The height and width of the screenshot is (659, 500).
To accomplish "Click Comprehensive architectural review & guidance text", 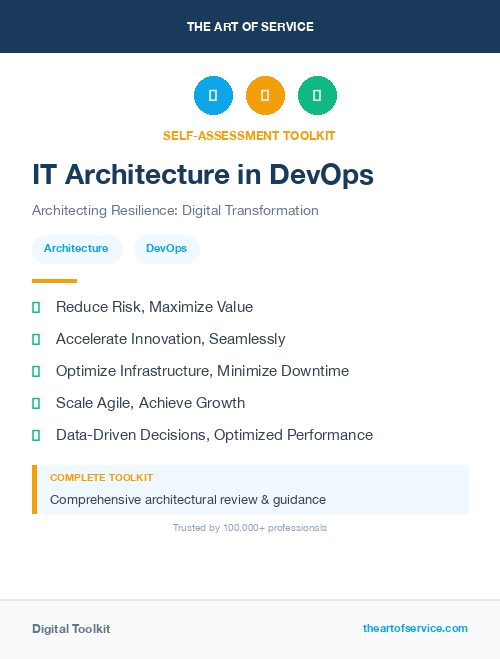I will point(188,500).
